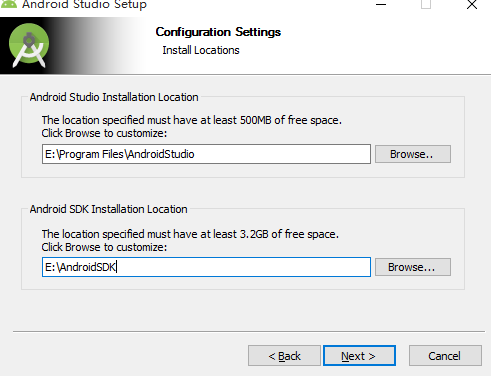Viewport: 491px width, 376px height.
Task: Click the Android Studio Installation Location group label
Action: tap(114, 97)
